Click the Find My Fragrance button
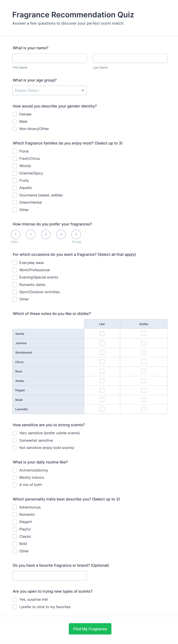The height and width of the screenshot is (644, 178). 90,629
